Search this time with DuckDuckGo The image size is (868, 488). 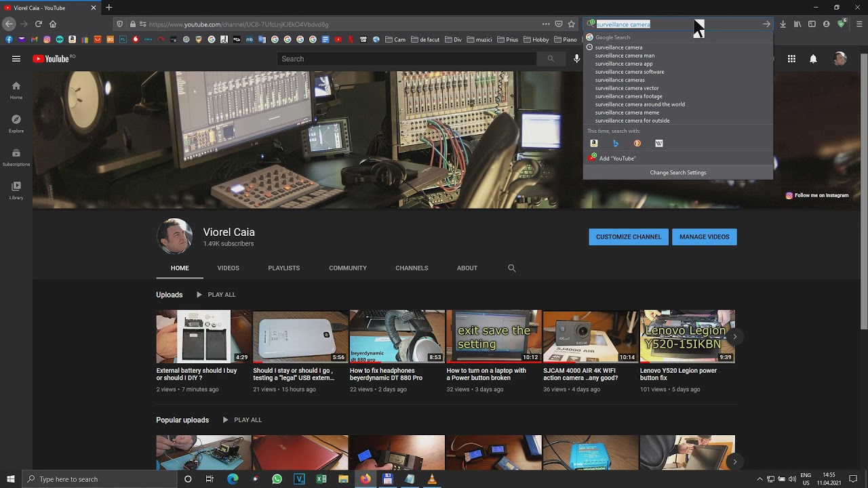click(x=637, y=143)
